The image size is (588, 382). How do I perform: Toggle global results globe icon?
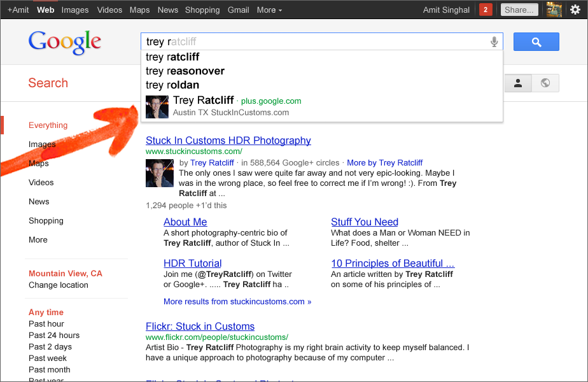(545, 83)
